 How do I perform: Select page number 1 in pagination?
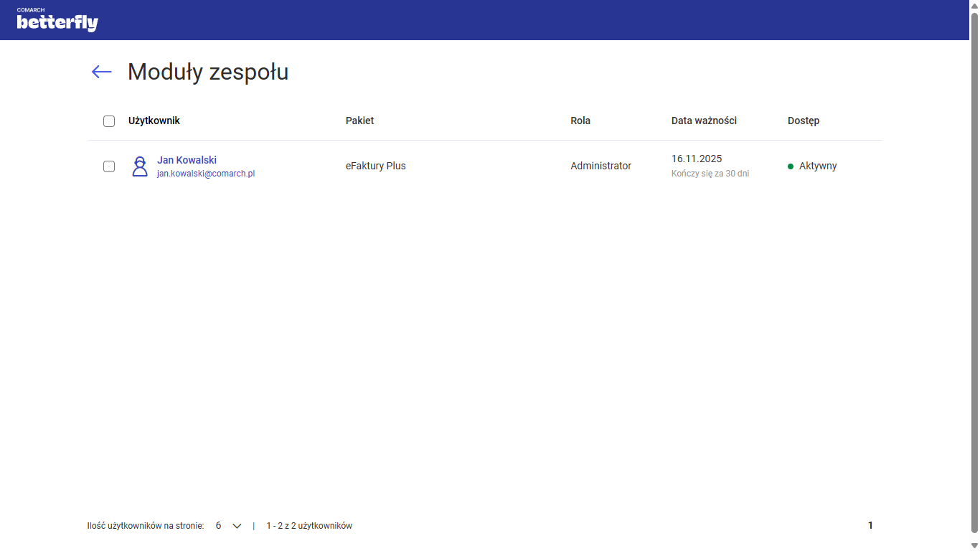pyautogui.click(x=870, y=526)
